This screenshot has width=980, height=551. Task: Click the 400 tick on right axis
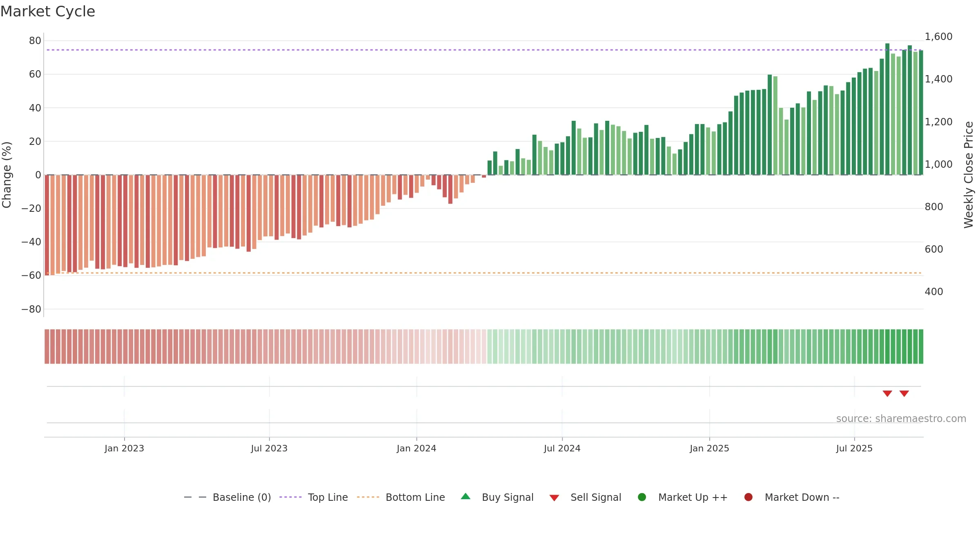[x=934, y=292]
